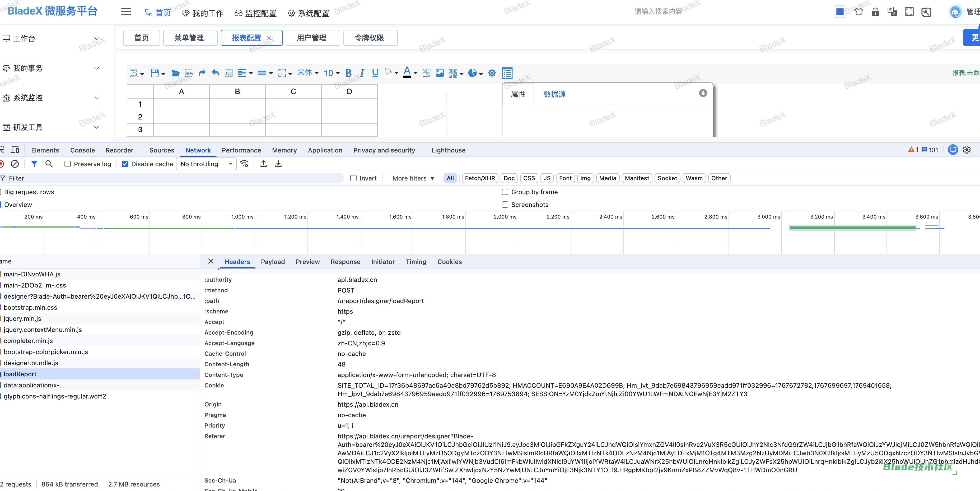Click the merge cells icon
Screen dimensions: 980x491
click(228, 73)
